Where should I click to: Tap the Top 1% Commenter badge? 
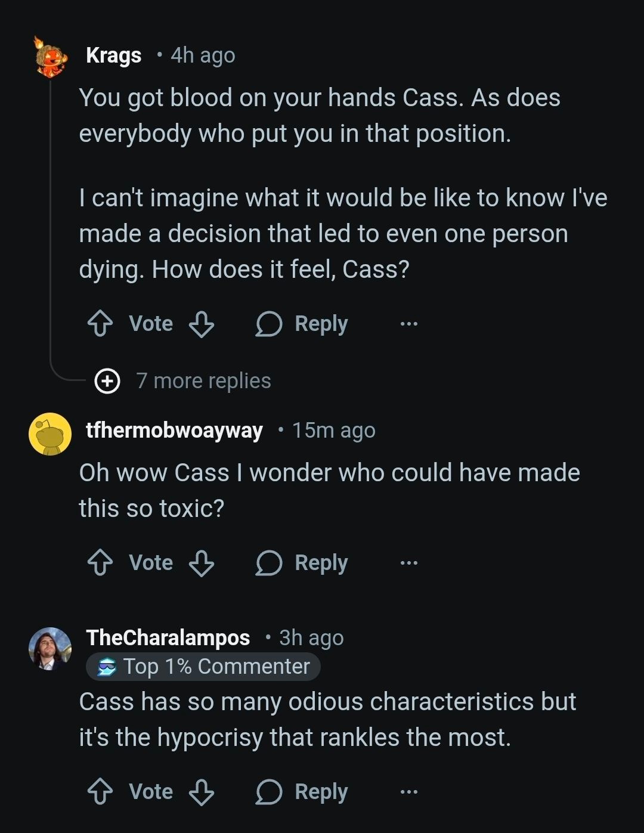[x=203, y=667]
